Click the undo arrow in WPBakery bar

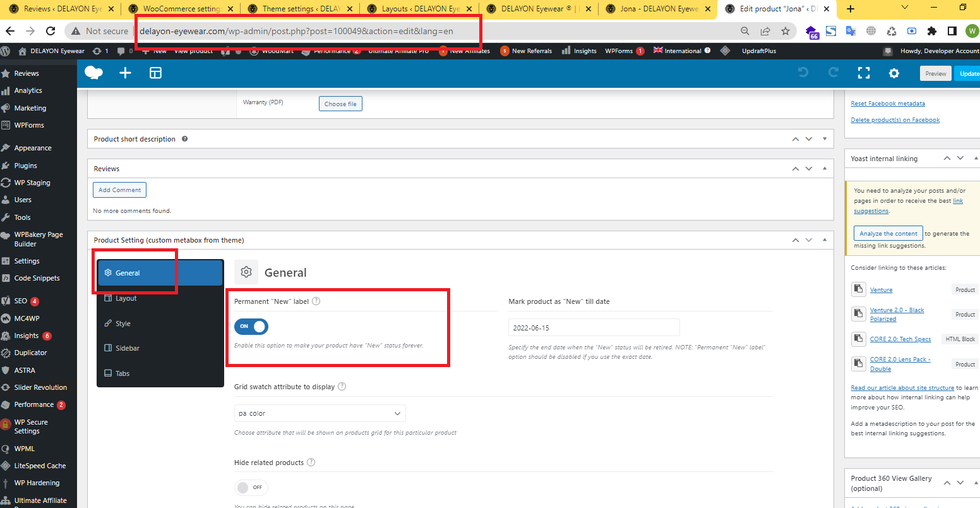[803, 73]
